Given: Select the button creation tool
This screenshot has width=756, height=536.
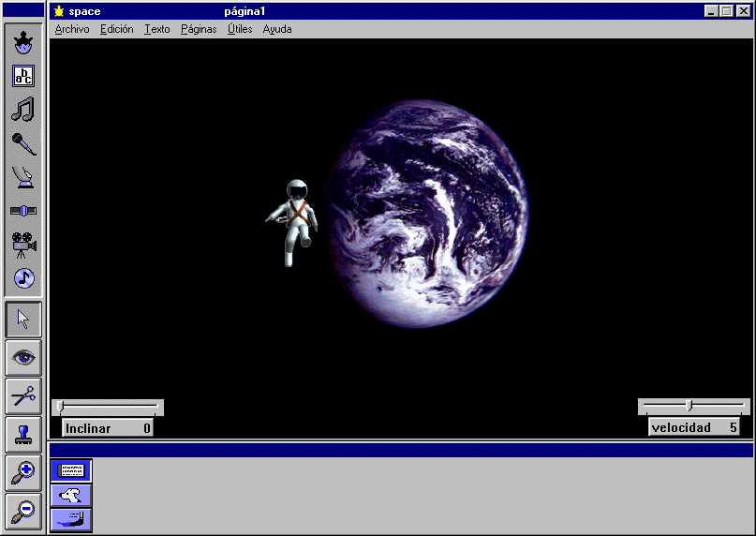Looking at the screenshot, I should click(x=23, y=177).
